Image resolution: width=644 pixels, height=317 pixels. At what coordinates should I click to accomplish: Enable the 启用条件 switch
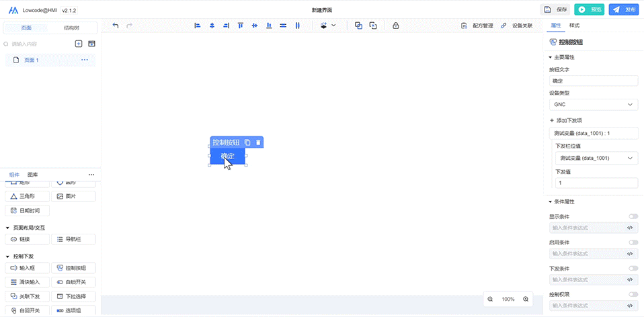[x=633, y=242]
